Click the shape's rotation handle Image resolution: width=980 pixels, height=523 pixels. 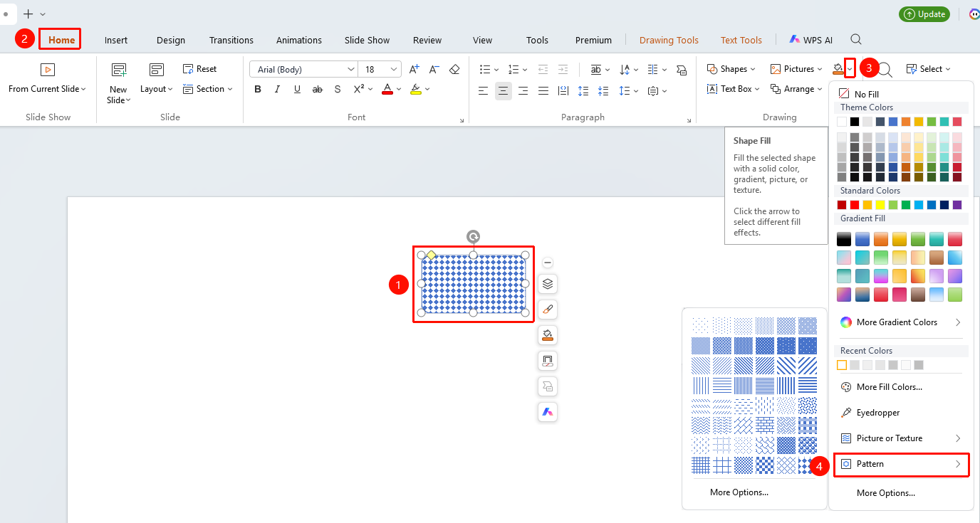473,236
